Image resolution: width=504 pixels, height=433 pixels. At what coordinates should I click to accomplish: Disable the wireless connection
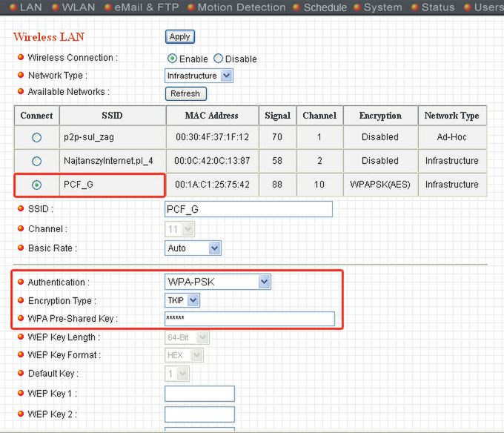click(218, 59)
